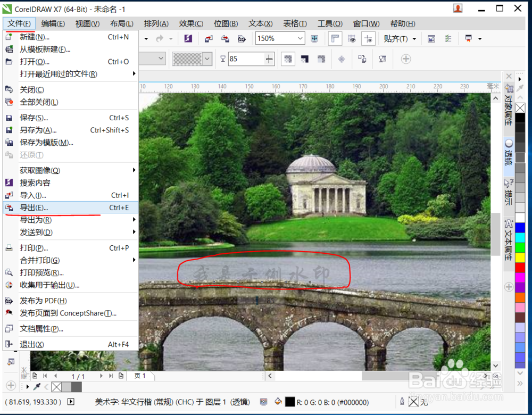This screenshot has width=532, height=415.
Task: Select fill transparency target icon
Action: click(305, 59)
